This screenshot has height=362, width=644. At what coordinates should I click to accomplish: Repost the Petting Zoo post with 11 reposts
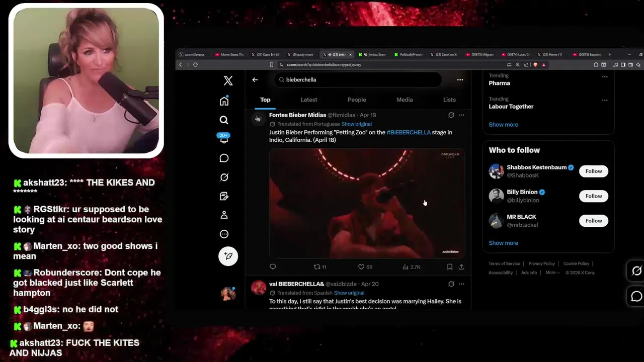click(320, 267)
